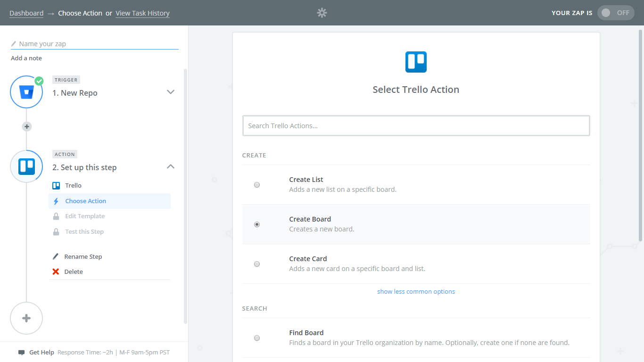Expand the New Repo trigger step chevron
This screenshot has width=644, height=362.
[171, 92]
